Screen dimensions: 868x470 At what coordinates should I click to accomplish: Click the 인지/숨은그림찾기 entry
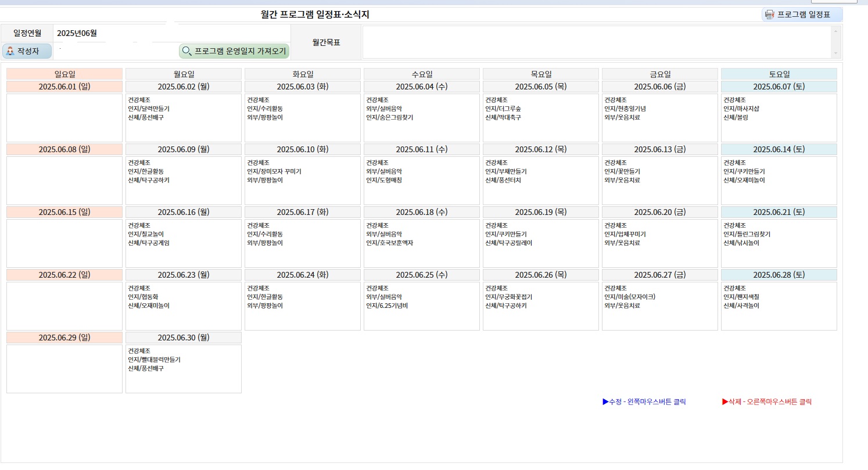[389, 117]
